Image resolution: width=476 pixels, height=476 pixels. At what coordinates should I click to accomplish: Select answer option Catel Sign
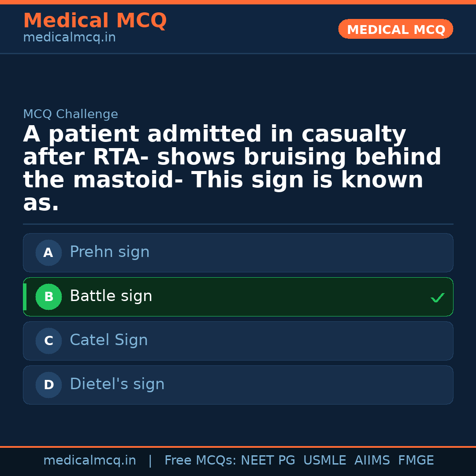click(x=238, y=341)
